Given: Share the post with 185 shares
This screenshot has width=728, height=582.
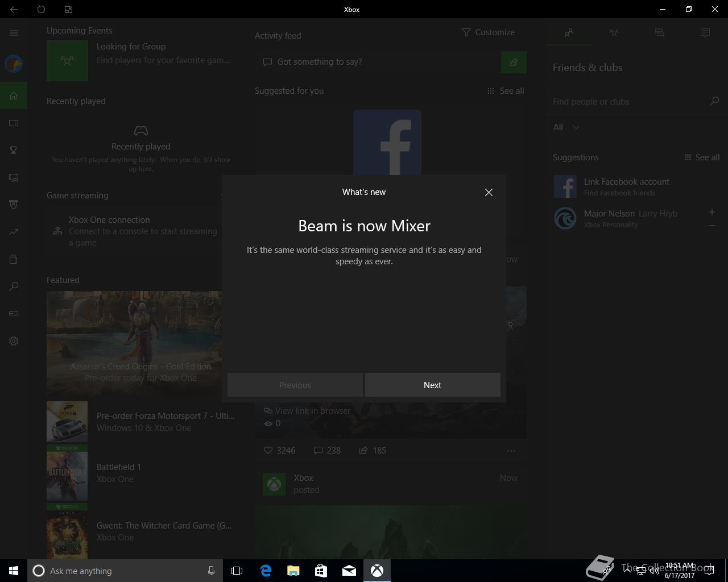Looking at the screenshot, I should [373, 450].
